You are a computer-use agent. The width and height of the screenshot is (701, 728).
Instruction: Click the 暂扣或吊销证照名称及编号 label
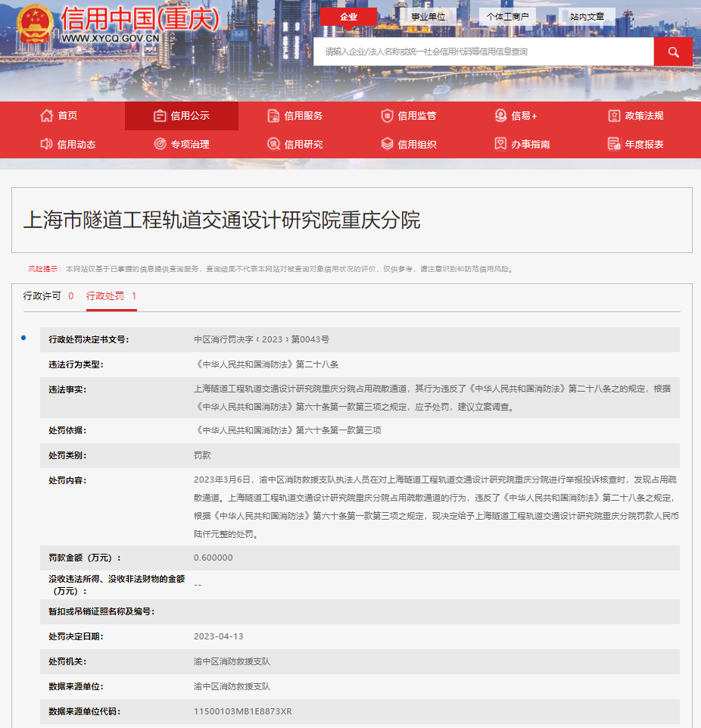101,611
